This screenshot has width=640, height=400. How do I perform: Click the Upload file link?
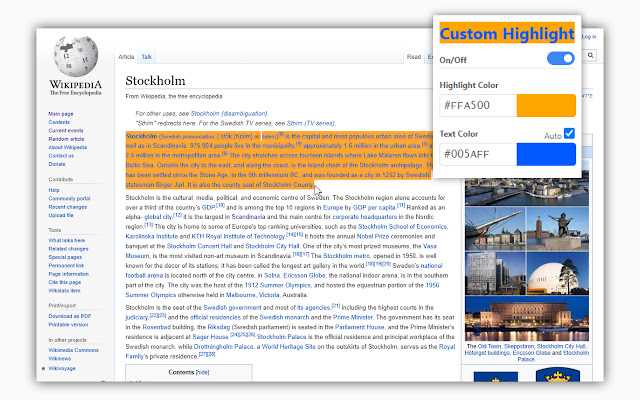click(x=61, y=215)
